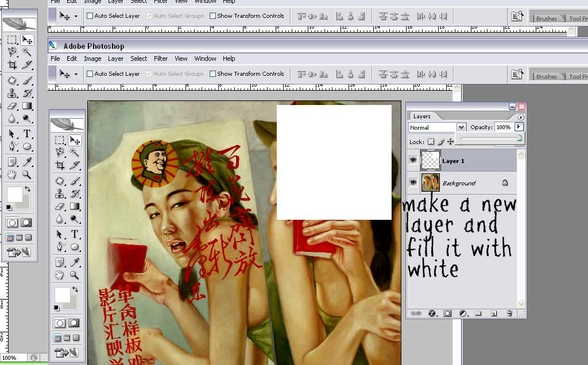The image size is (588, 365).
Task: Click the foreground color swatch in the toolbox beside the canvas
Action: [62, 294]
